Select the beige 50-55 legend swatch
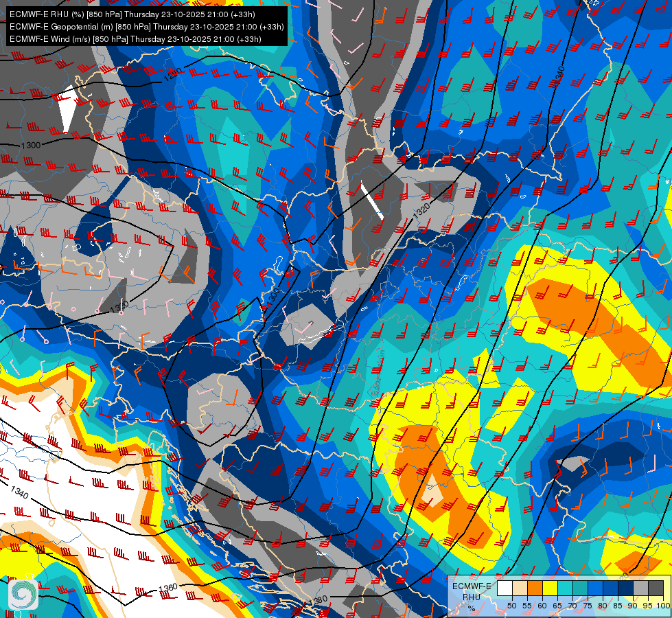The image size is (672, 618). pos(520,588)
